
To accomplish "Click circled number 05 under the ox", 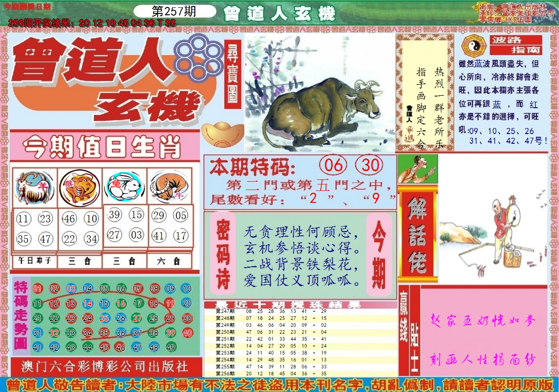I will click(x=181, y=215).
